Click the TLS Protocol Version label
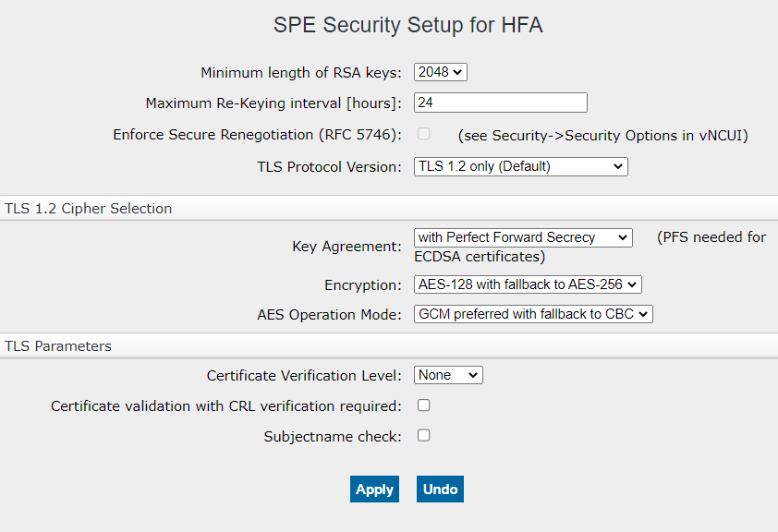The width and height of the screenshot is (778, 532). [x=330, y=167]
